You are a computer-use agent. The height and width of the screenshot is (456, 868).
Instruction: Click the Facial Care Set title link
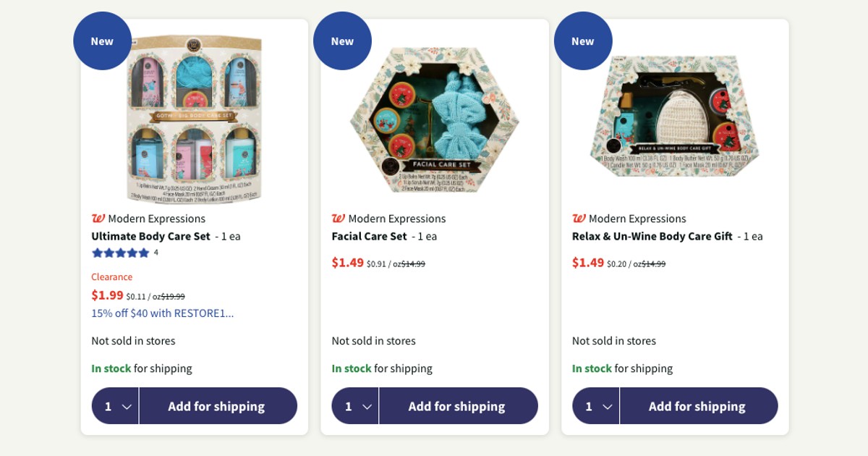369,236
